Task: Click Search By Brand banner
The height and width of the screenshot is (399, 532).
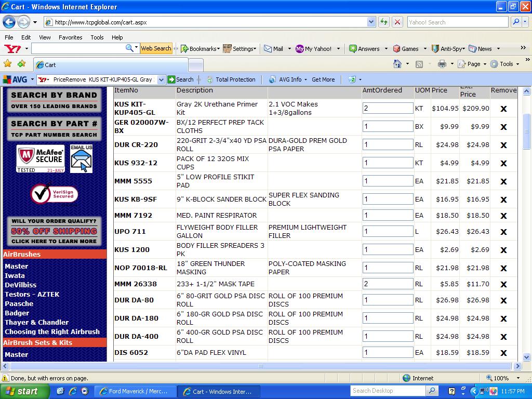Action: (54, 100)
